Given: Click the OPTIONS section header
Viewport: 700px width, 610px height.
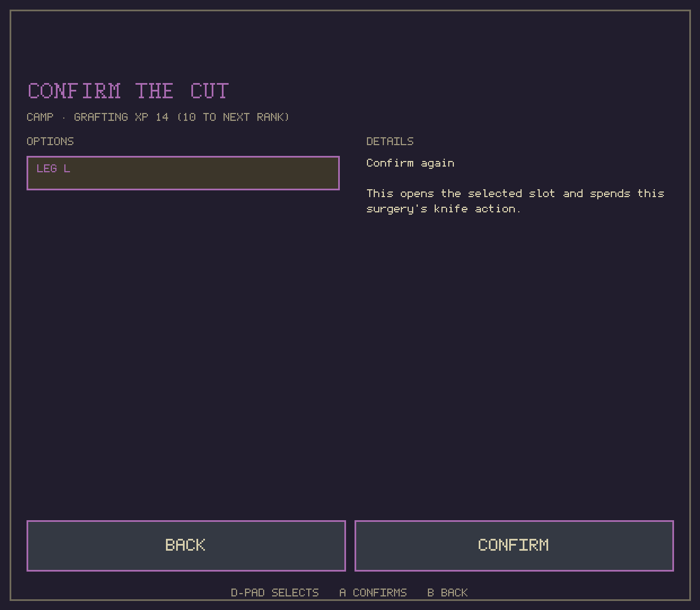Looking at the screenshot, I should [50, 141].
